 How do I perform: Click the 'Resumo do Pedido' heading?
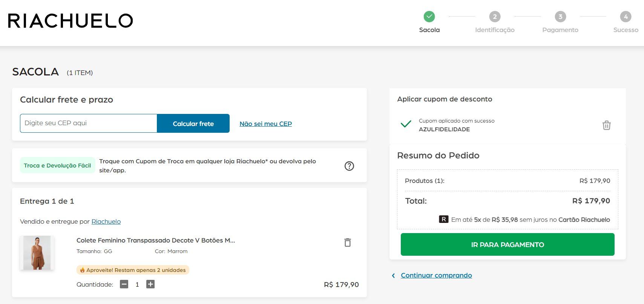438,155
